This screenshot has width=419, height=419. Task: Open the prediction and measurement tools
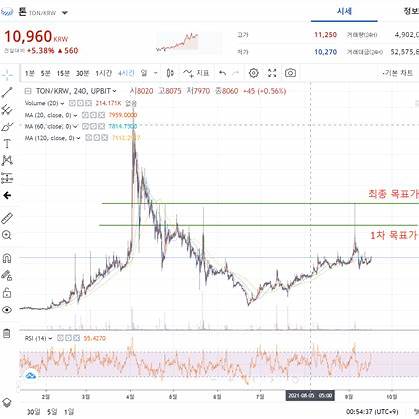tap(7, 178)
